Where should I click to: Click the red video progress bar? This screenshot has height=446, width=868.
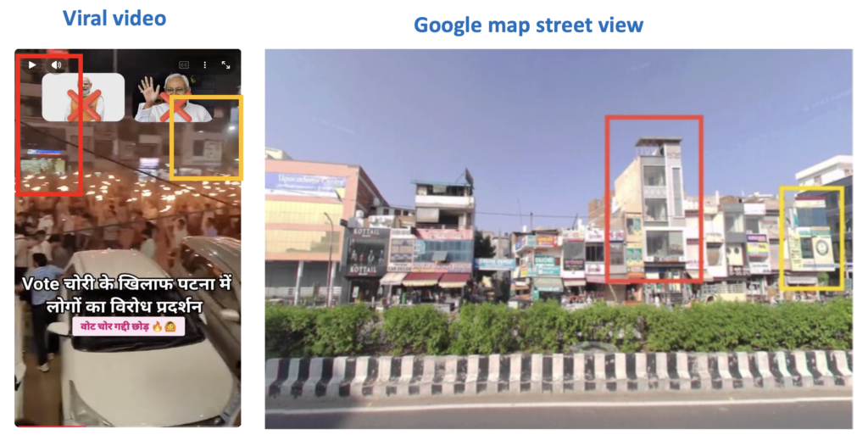point(50,426)
